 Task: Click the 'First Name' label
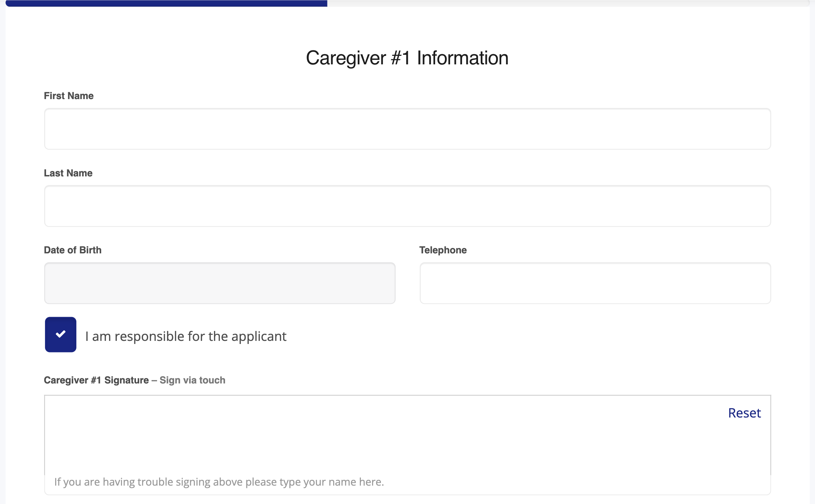(69, 96)
